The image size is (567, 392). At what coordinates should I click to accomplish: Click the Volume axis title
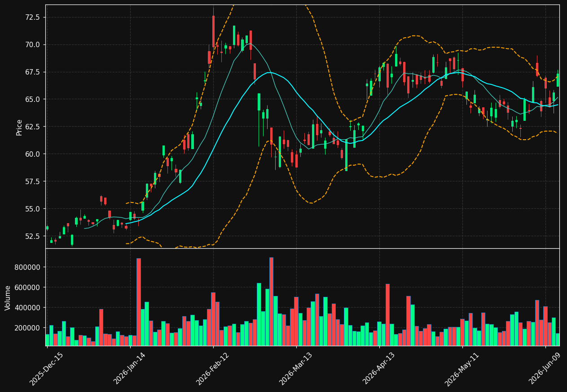8,298
